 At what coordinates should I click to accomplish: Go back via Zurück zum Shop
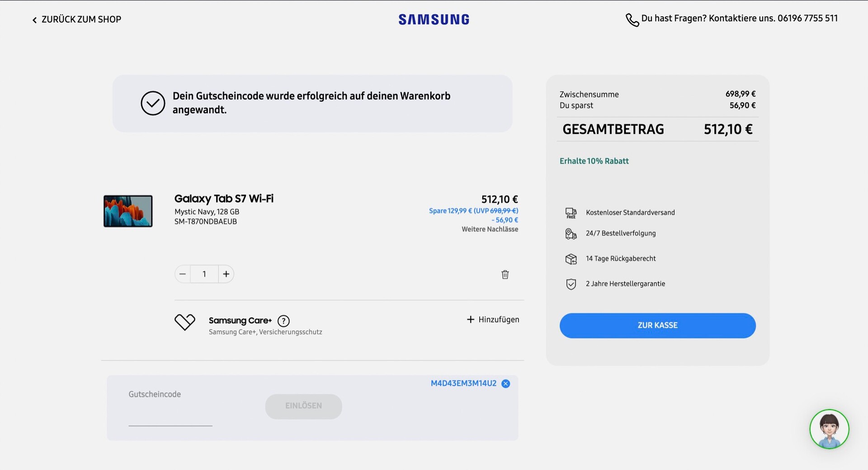click(77, 19)
